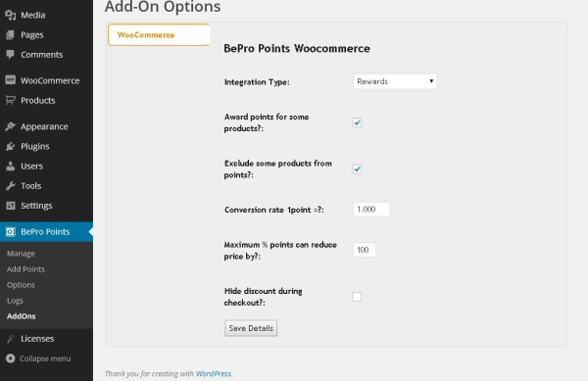
Task: Follow the WordPress footer link
Action: click(x=214, y=373)
